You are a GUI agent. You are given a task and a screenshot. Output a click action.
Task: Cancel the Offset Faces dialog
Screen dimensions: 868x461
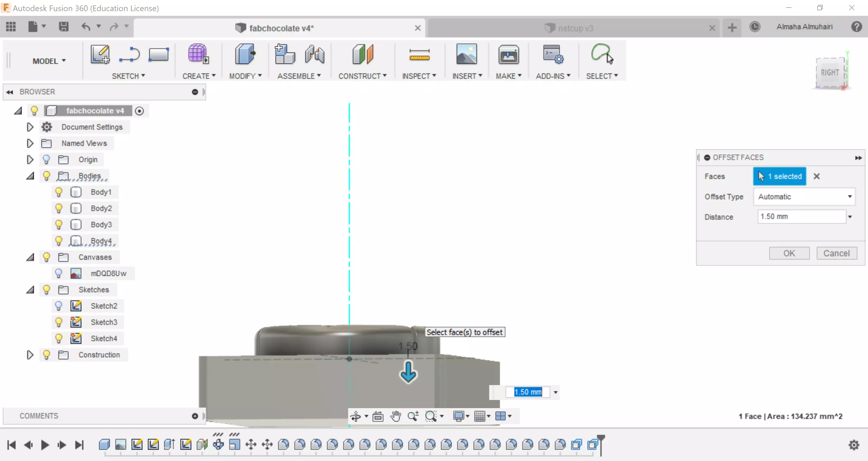tap(836, 253)
